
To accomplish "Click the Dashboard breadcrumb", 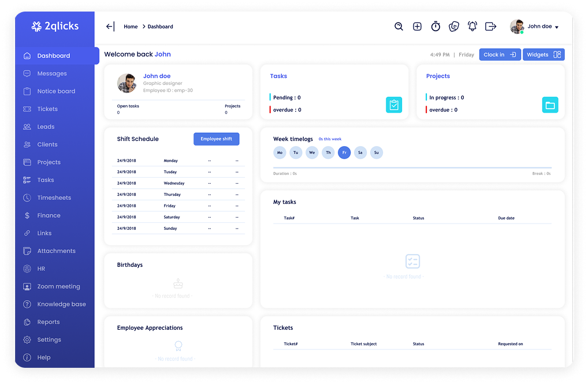I will pos(160,27).
